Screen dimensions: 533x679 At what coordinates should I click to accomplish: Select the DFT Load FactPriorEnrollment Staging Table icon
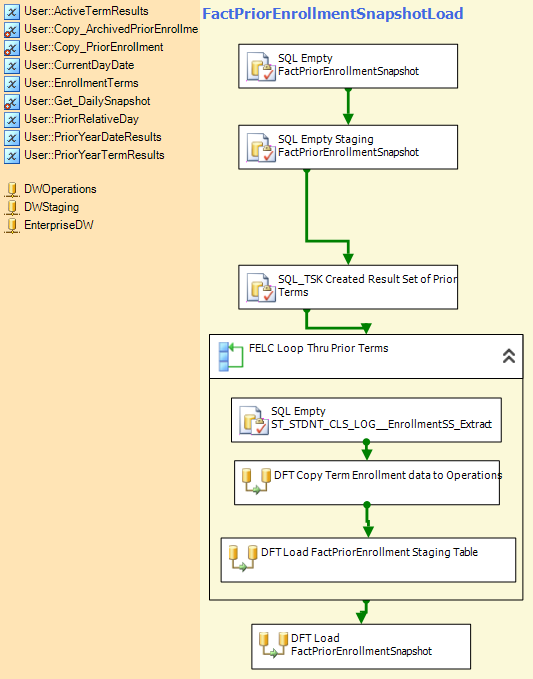[x=243, y=558]
